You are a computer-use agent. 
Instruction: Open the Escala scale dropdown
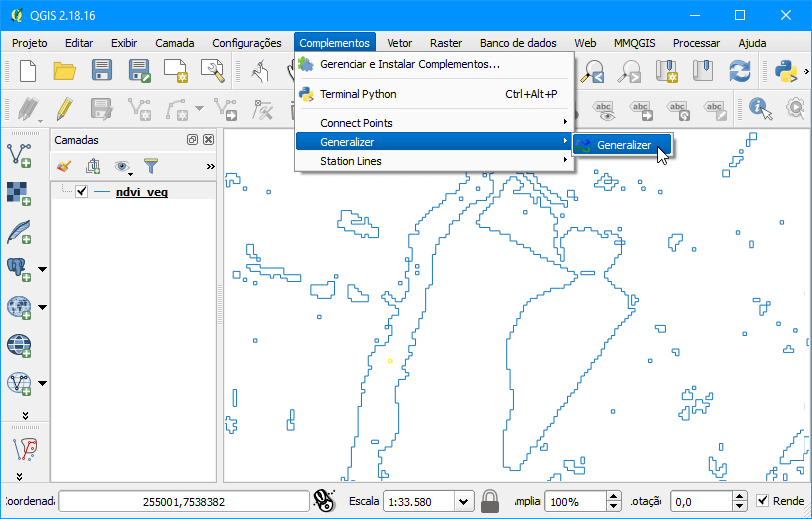click(x=463, y=501)
